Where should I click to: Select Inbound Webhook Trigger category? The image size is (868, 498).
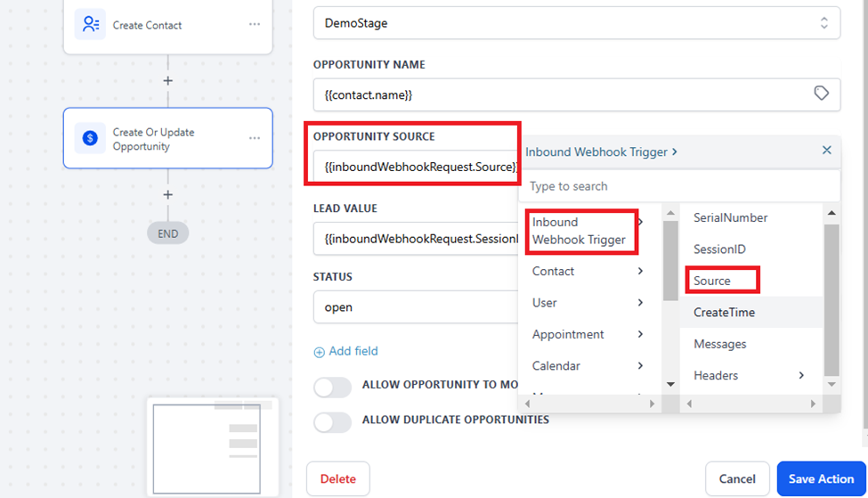pos(579,231)
